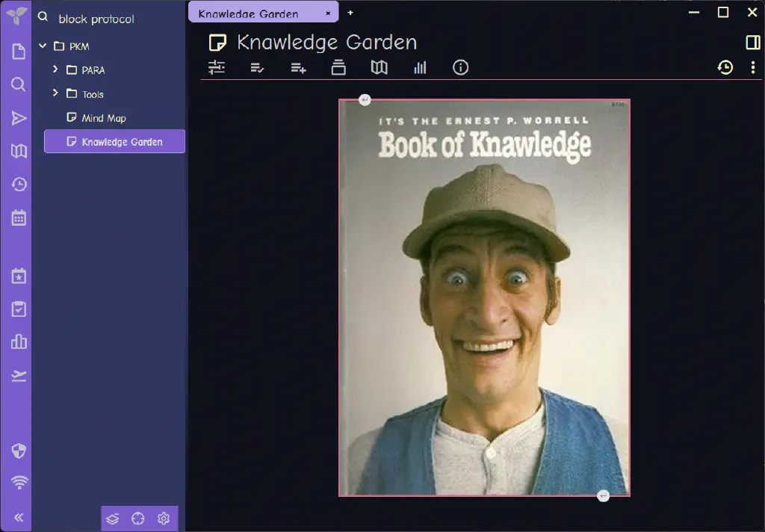This screenshot has height=532, width=765.
Task: Insert paragraph after image handle
Action: click(603, 495)
